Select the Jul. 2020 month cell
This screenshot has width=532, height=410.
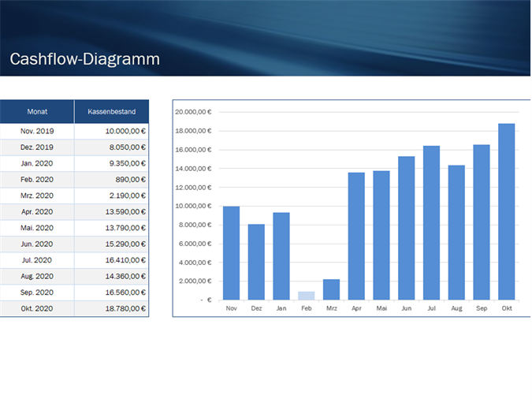click(x=37, y=260)
